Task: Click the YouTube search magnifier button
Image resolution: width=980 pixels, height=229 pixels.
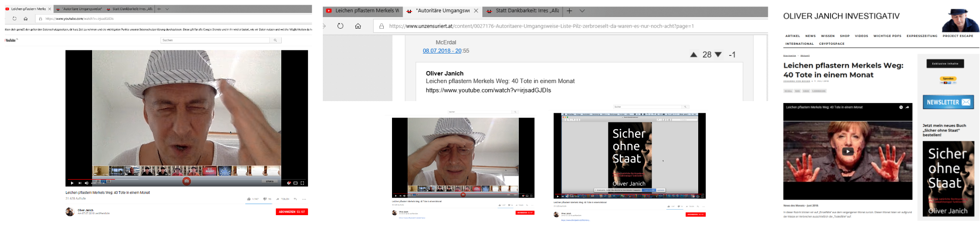Action: [275, 40]
